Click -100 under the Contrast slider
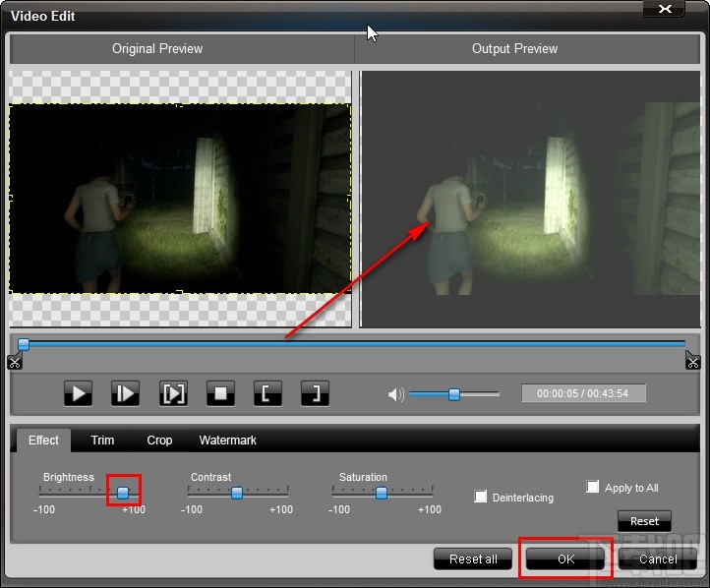This screenshot has width=710, height=588. [192, 509]
